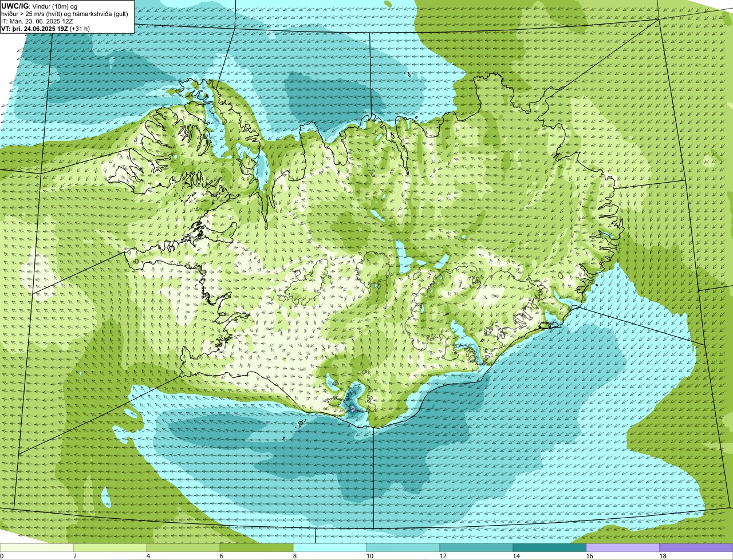Screen dimensions: 733x560
Task: Click the legend tick label '0'
Action: pos(2,556)
